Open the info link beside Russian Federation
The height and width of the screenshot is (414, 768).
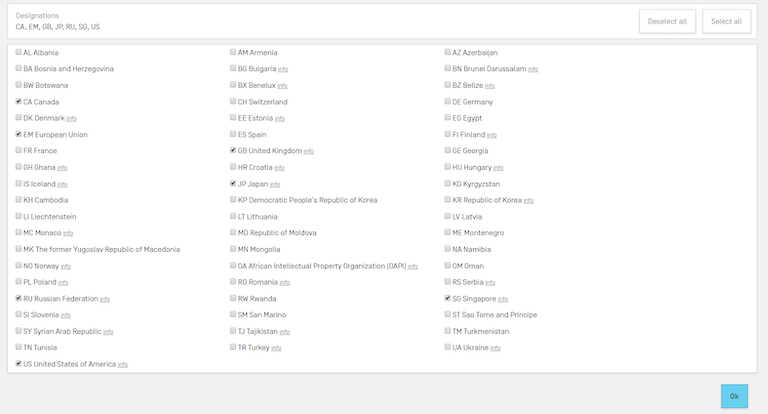pyautogui.click(x=105, y=299)
